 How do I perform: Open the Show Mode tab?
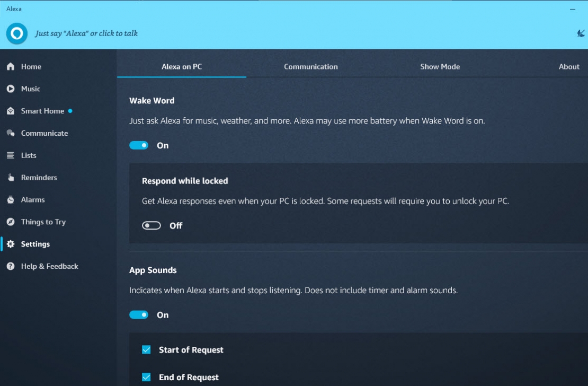440,66
